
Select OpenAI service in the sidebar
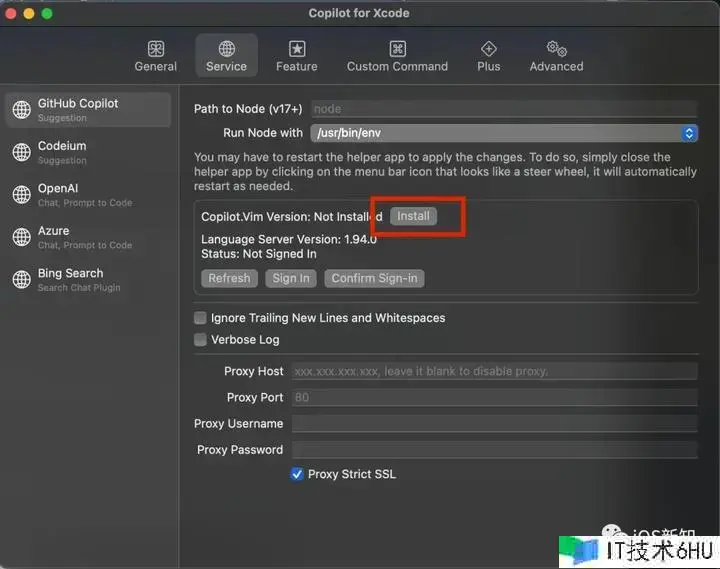[88, 195]
